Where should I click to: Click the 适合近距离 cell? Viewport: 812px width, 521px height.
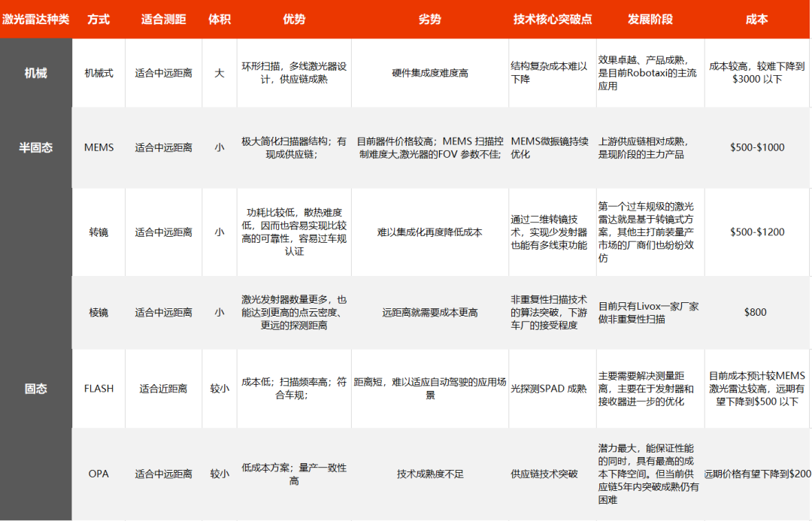tap(164, 389)
